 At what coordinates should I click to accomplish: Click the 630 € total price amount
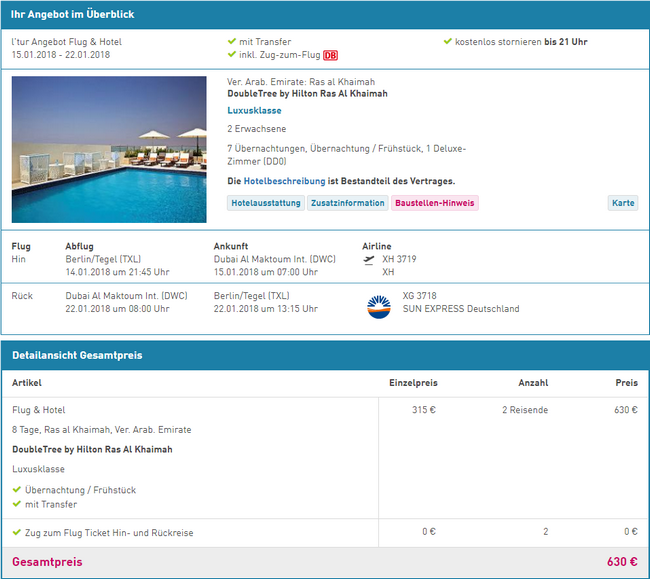tap(621, 562)
